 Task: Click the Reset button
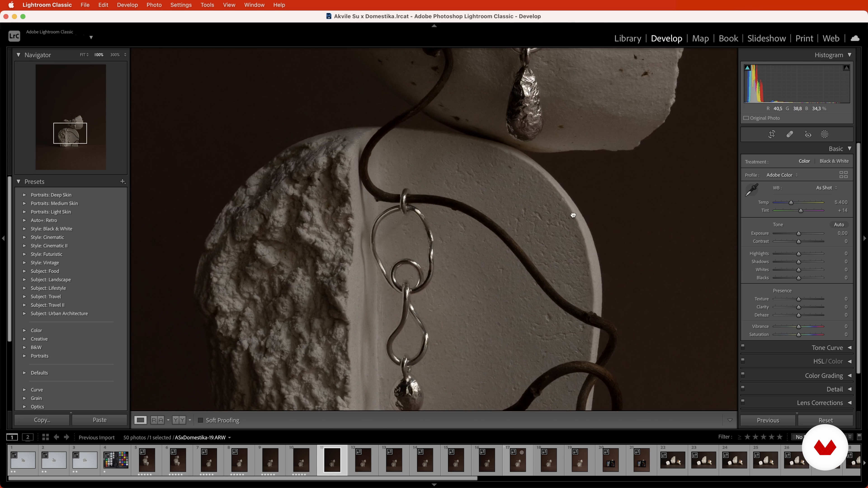[826, 420]
